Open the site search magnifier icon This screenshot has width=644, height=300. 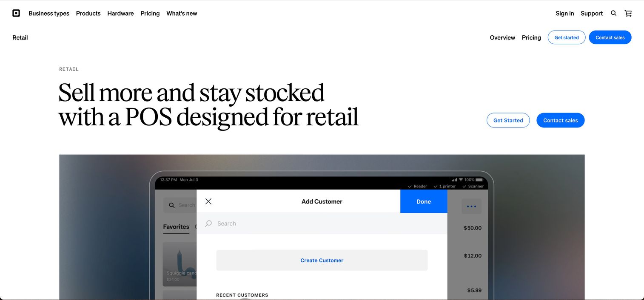(613, 13)
